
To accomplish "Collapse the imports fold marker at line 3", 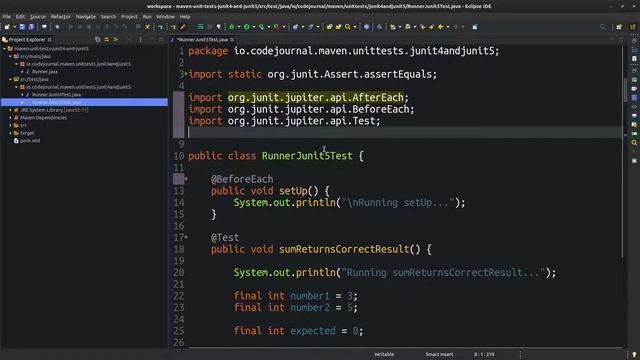I will [186, 74].
